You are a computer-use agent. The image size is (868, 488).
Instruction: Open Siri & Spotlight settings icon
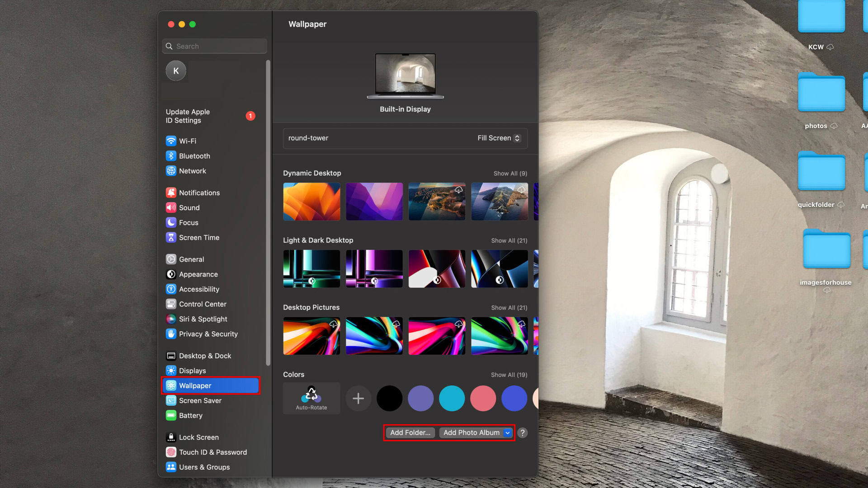point(171,319)
